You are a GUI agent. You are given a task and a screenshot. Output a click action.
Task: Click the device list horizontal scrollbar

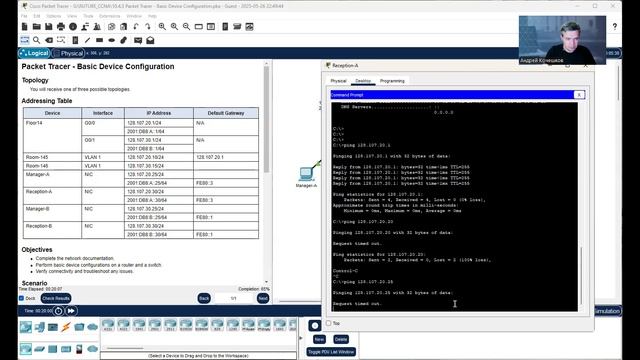pos(125,348)
